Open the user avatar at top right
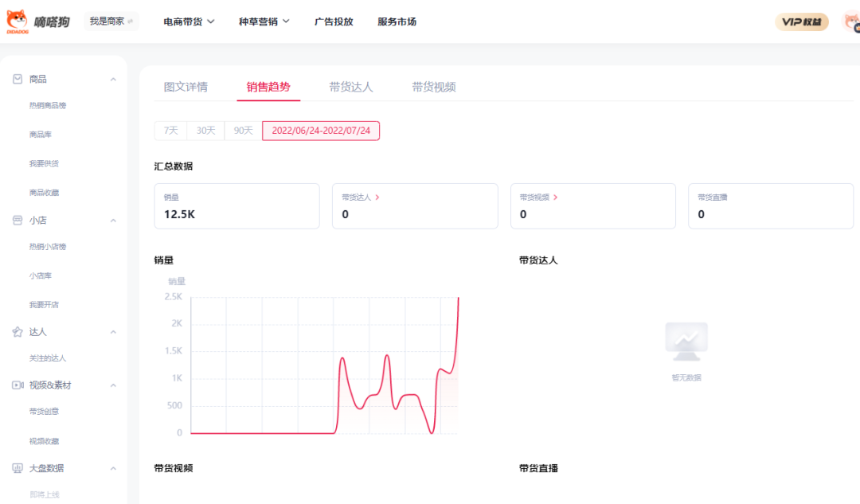 coord(851,22)
